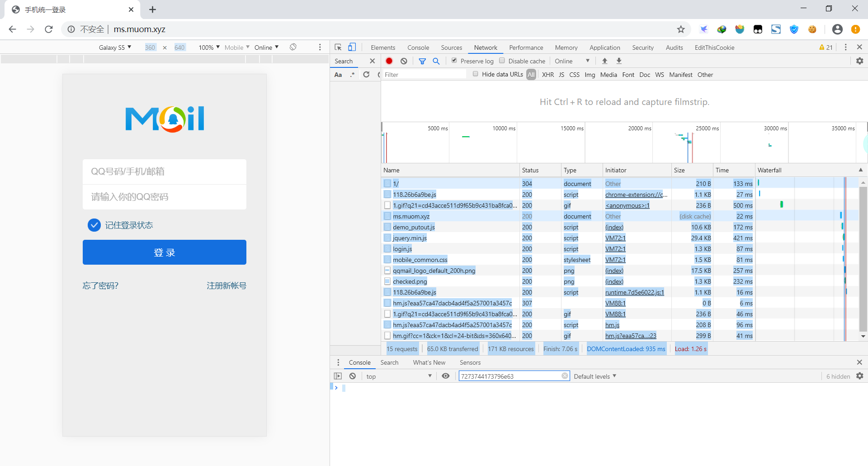Click the rotate device icon

click(293, 47)
